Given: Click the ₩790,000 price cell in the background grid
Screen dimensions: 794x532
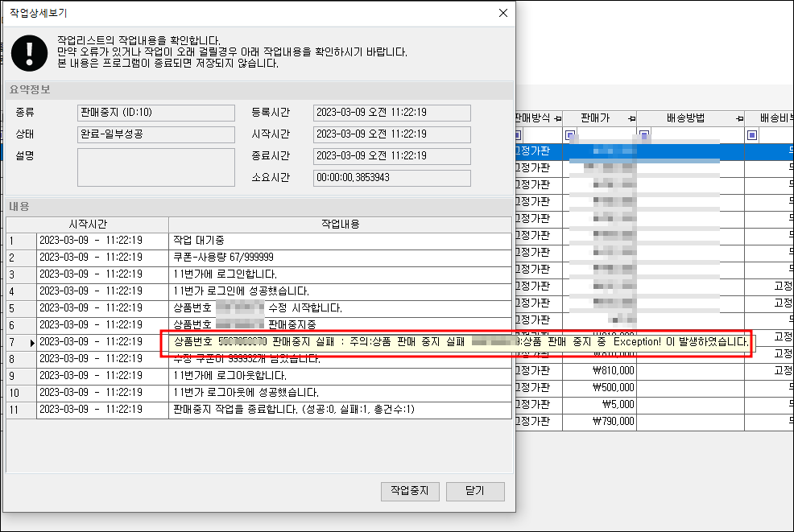Looking at the screenshot, I should click(600, 421).
